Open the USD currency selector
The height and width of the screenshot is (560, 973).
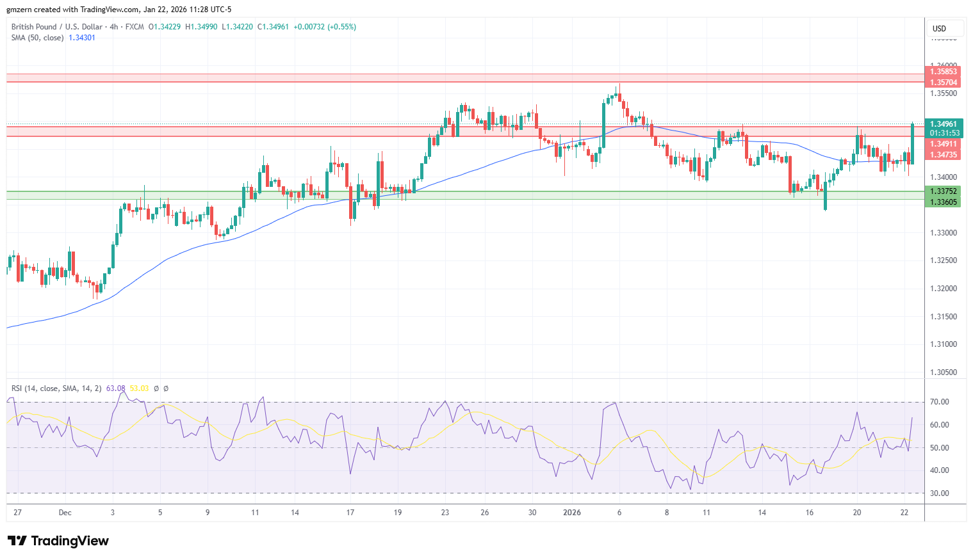point(944,29)
